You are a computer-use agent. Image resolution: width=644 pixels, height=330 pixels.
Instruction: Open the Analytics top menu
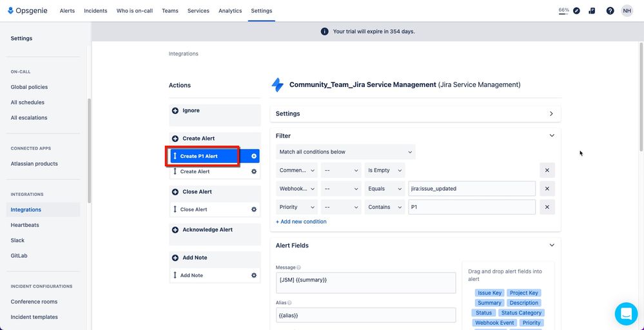(x=230, y=11)
